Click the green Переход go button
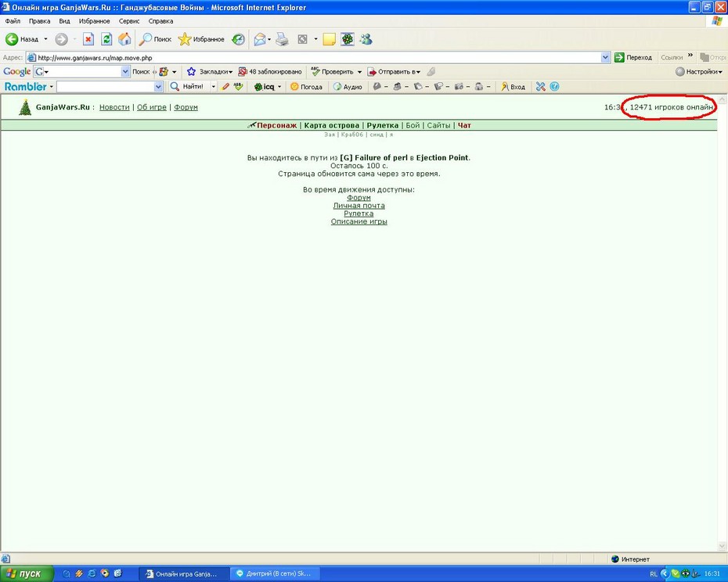Screen dimensions: 728x582 [x=633, y=57]
